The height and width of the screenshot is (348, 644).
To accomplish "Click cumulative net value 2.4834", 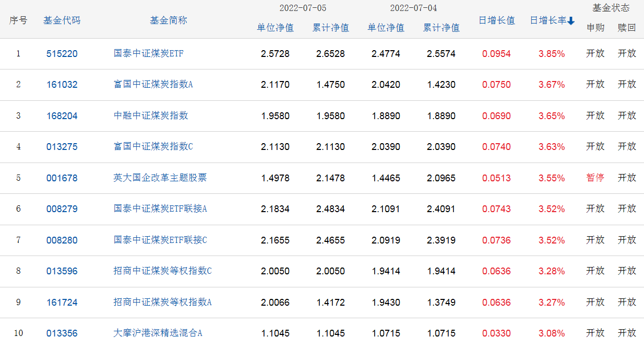I will point(330,209).
